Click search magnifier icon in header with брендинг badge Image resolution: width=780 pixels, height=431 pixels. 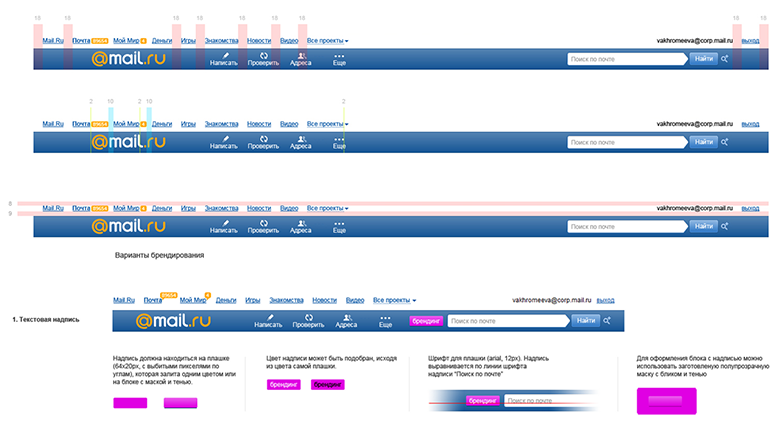point(607,321)
